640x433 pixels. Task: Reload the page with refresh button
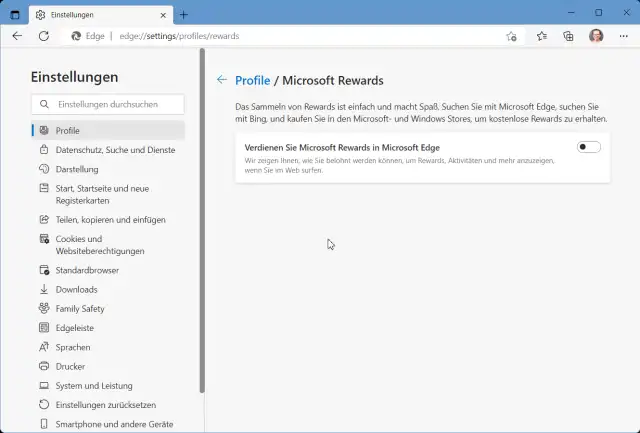[x=44, y=36]
